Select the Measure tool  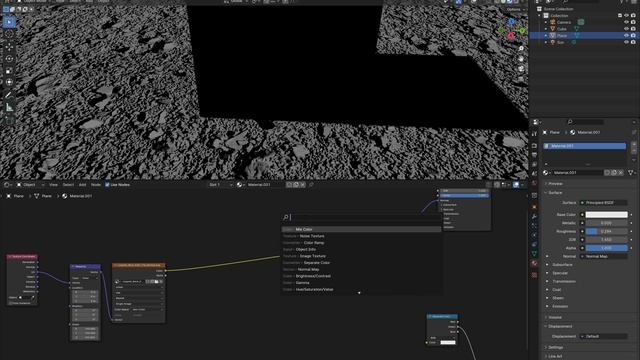tap(9, 107)
